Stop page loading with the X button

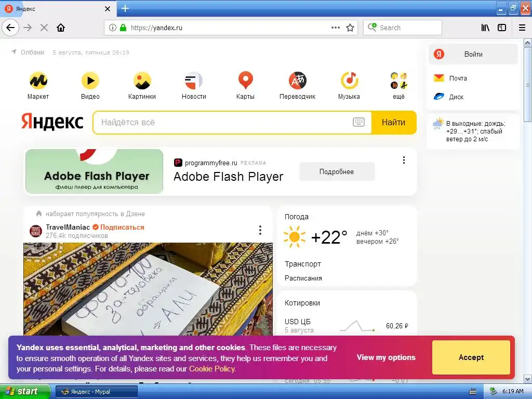tap(44, 28)
